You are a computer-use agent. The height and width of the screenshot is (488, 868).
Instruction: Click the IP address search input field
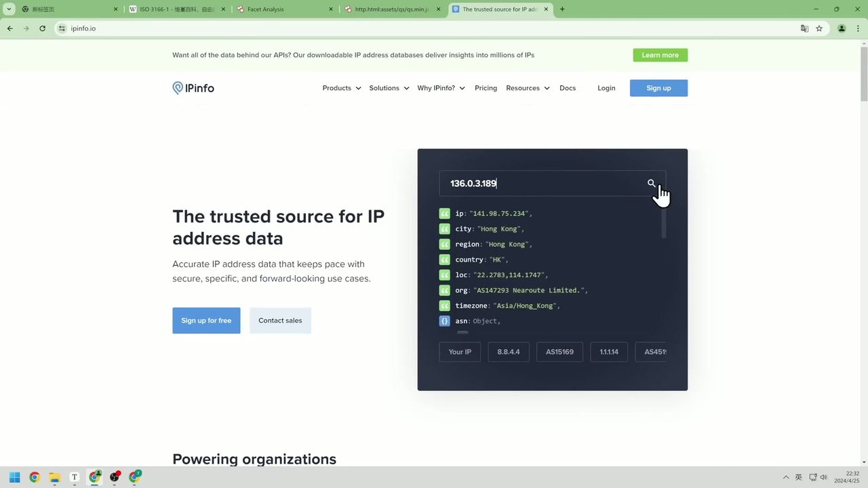pos(542,183)
